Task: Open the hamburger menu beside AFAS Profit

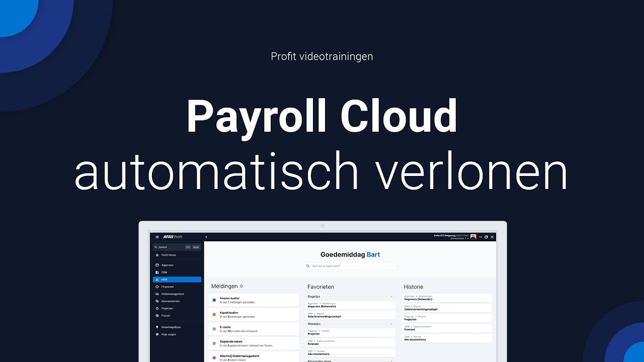Action: [157, 237]
